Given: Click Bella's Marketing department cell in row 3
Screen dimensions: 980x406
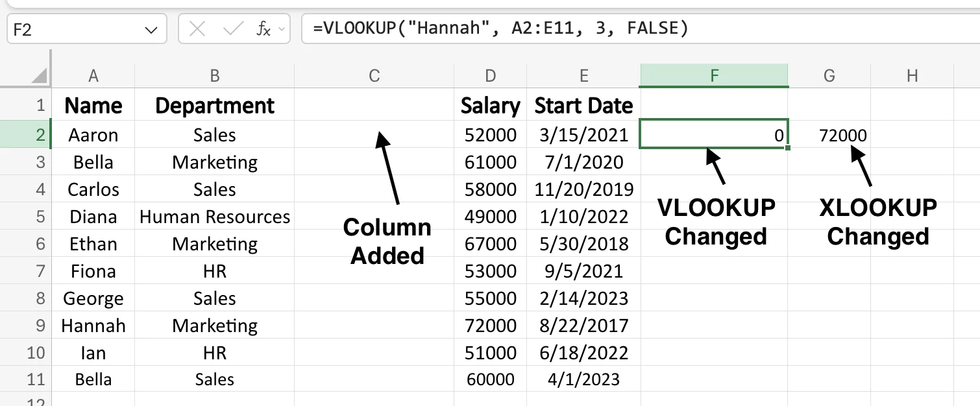Looking at the screenshot, I should point(215,162).
